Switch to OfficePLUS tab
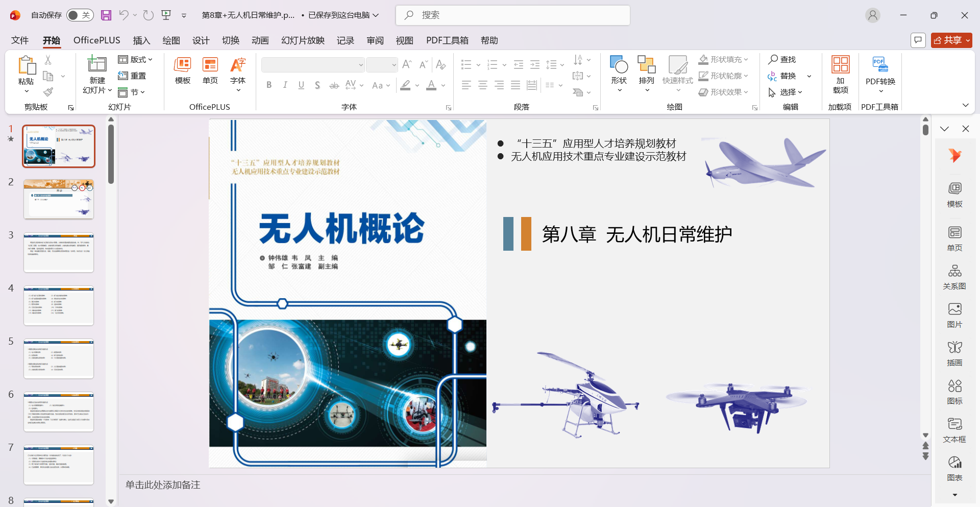The image size is (980, 507). (x=97, y=40)
